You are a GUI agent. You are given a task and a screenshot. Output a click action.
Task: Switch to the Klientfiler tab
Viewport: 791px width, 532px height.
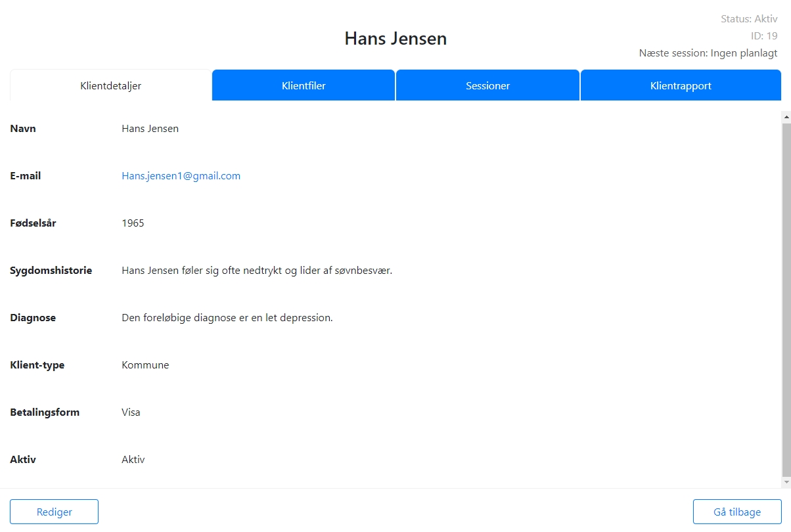[x=304, y=85]
